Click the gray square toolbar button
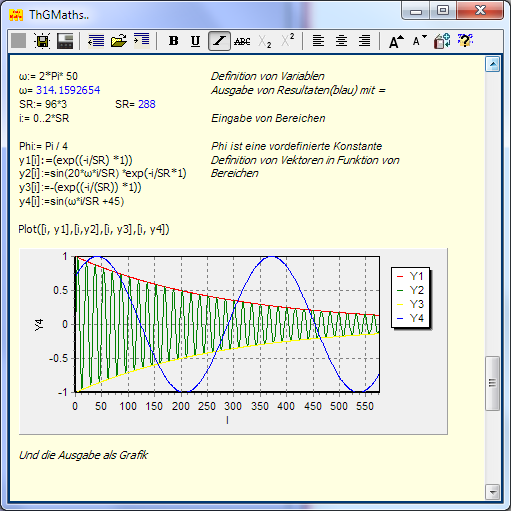Image resolution: width=511 pixels, height=511 pixels. point(18,41)
